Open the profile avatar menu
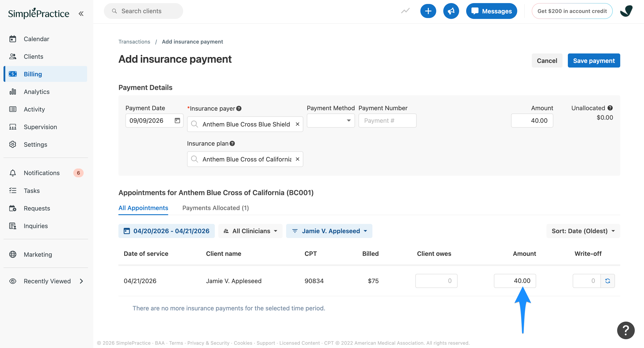Image resolution: width=644 pixels, height=348 pixels. click(626, 11)
